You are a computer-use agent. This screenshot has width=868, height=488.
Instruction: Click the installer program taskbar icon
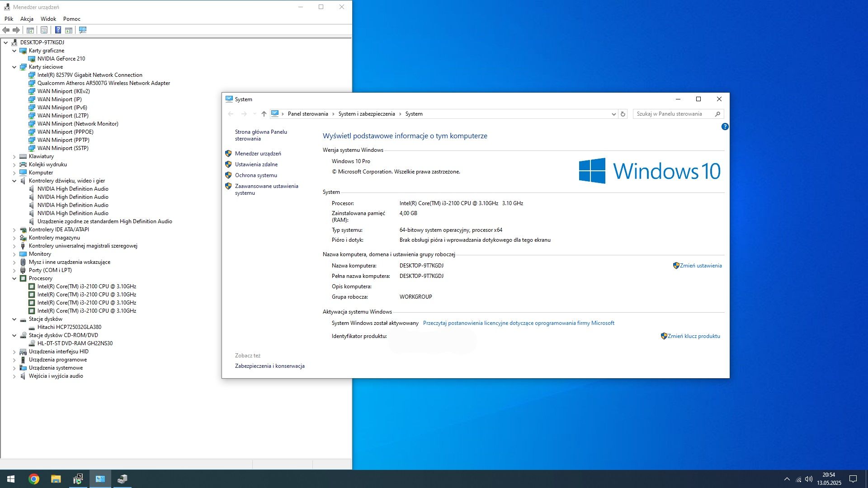pos(78,479)
